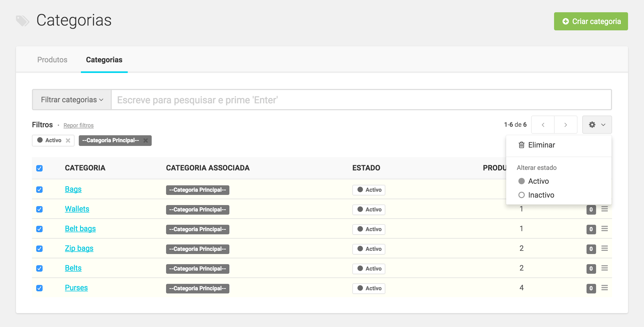This screenshot has height=327, width=644.
Task: Open the Filtrar categorias dropdown
Action: tap(72, 100)
